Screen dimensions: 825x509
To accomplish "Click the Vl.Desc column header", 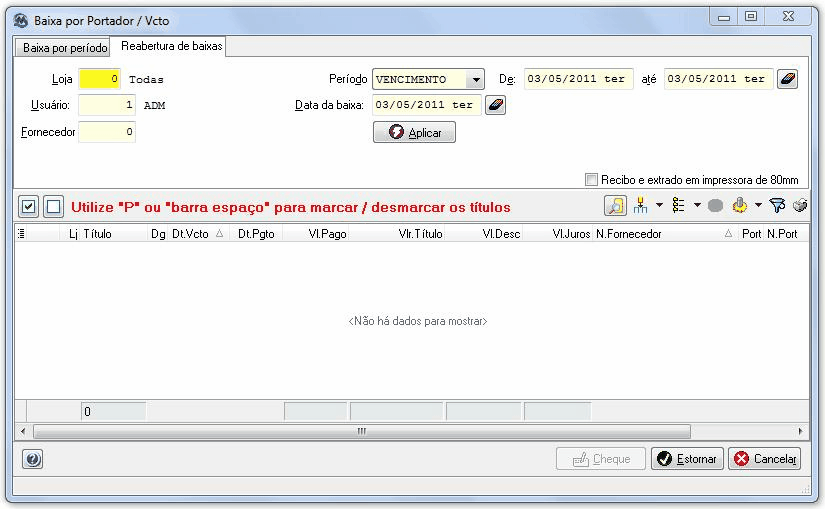I will tap(484, 234).
